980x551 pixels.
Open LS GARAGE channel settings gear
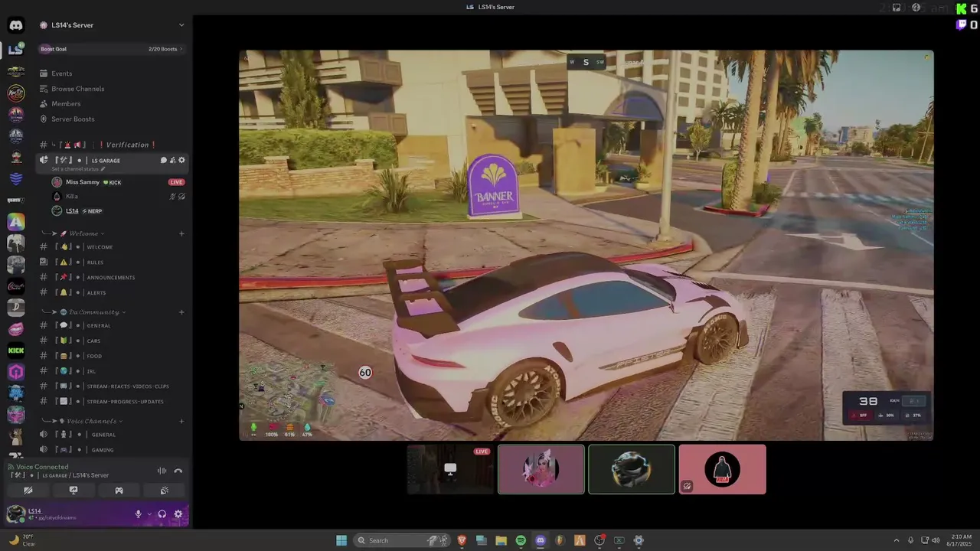181,161
